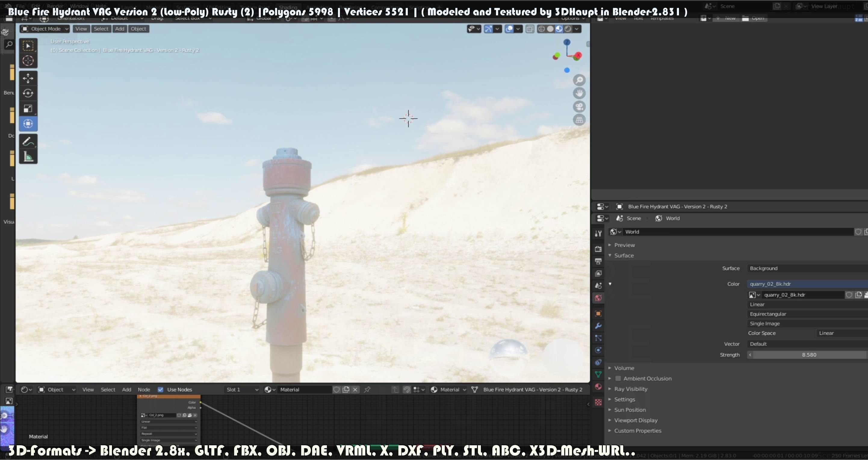
Task: Select the Measure tool
Action: 28,157
